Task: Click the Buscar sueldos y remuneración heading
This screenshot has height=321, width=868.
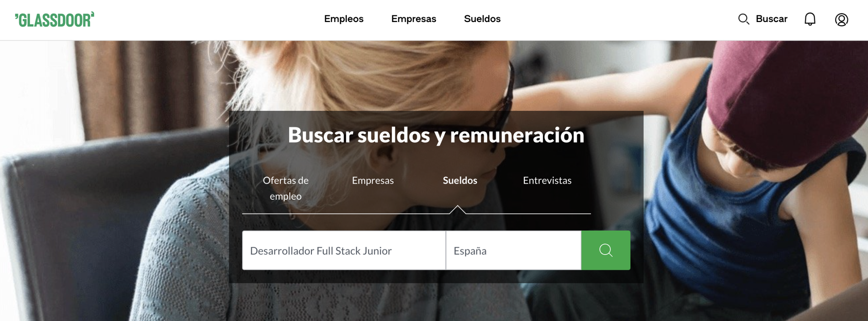Action: 436,135
